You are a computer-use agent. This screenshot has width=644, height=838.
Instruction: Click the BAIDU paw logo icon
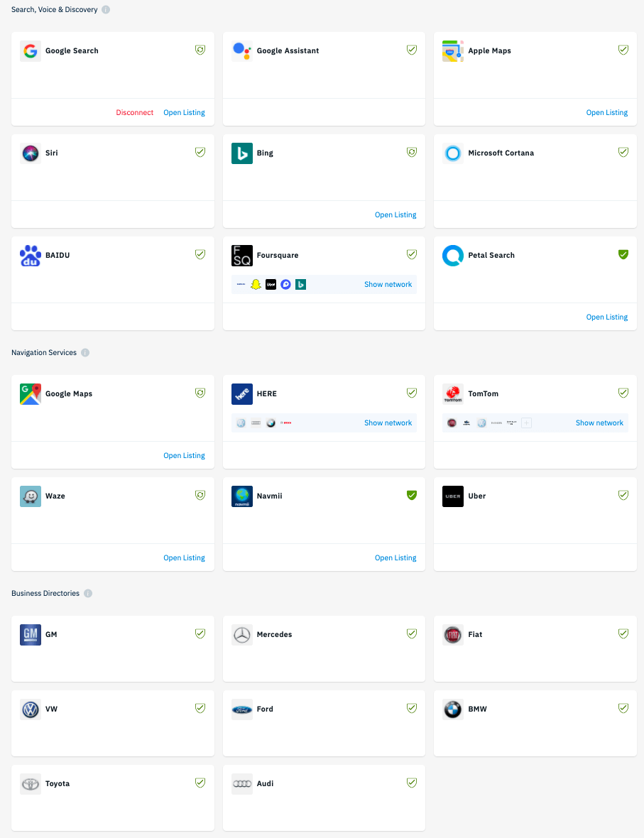point(31,256)
